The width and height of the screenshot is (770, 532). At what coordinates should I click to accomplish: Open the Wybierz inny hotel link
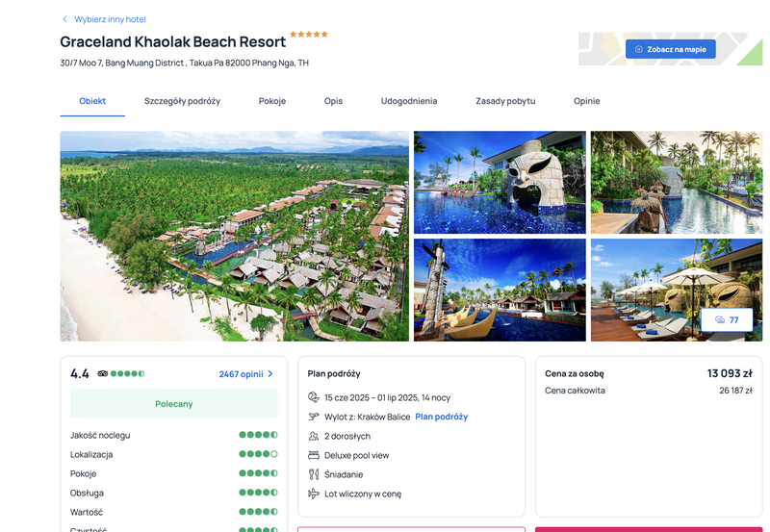[x=110, y=19]
